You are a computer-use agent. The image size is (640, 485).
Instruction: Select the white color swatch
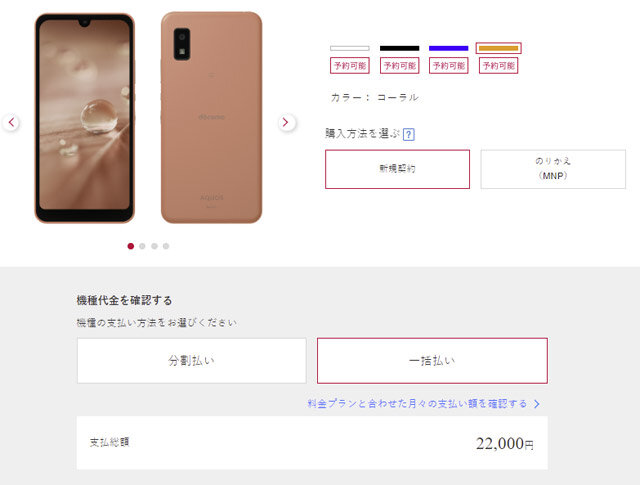tap(350, 48)
